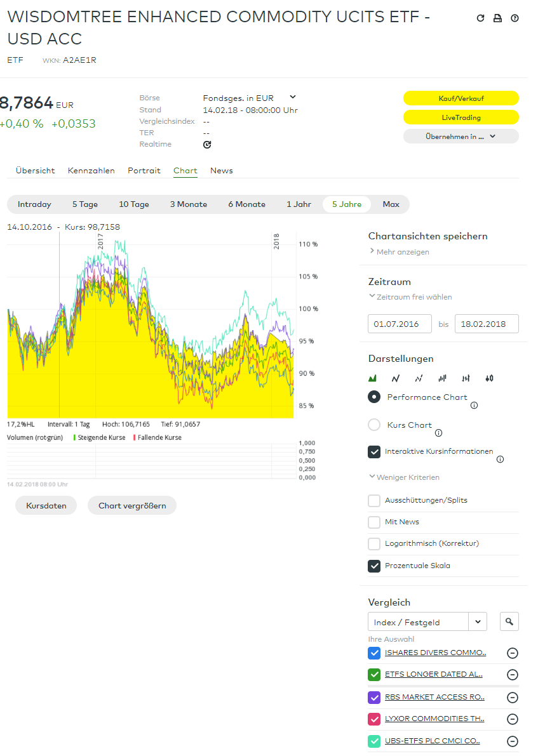Switch to the Portrait tab

(144, 171)
